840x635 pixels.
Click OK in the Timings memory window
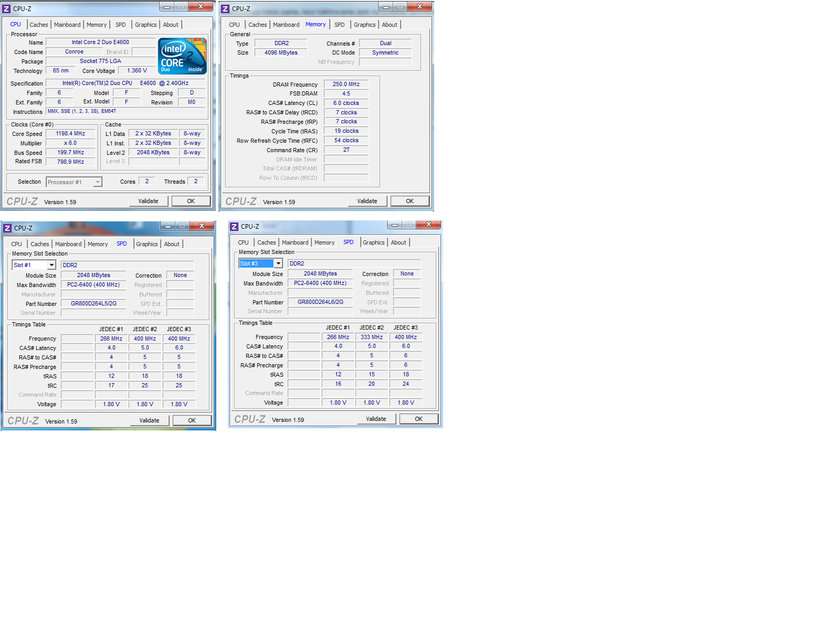coord(410,201)
